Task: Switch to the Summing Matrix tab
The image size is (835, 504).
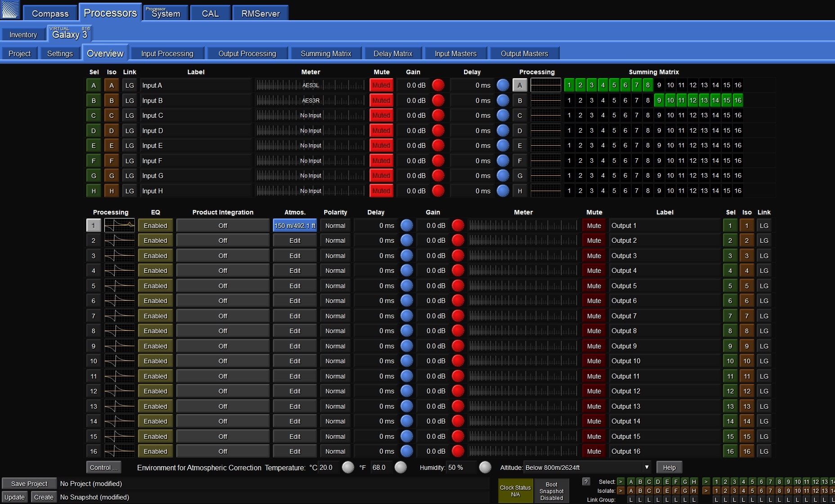Action: (326, 54)
